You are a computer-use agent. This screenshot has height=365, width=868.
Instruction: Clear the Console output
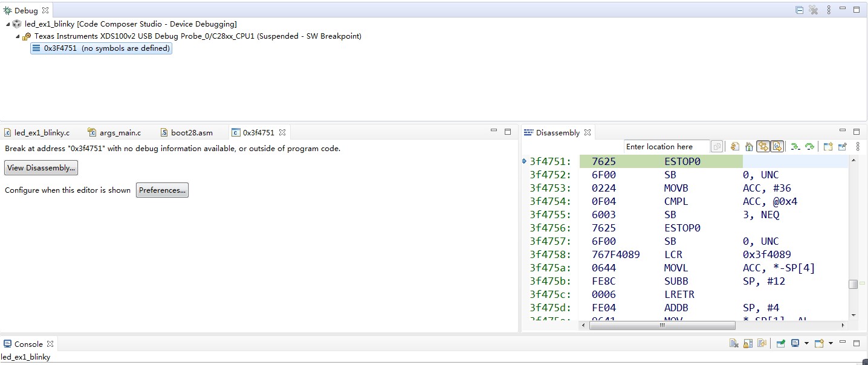pyautogui.click(x=734, y=343)
